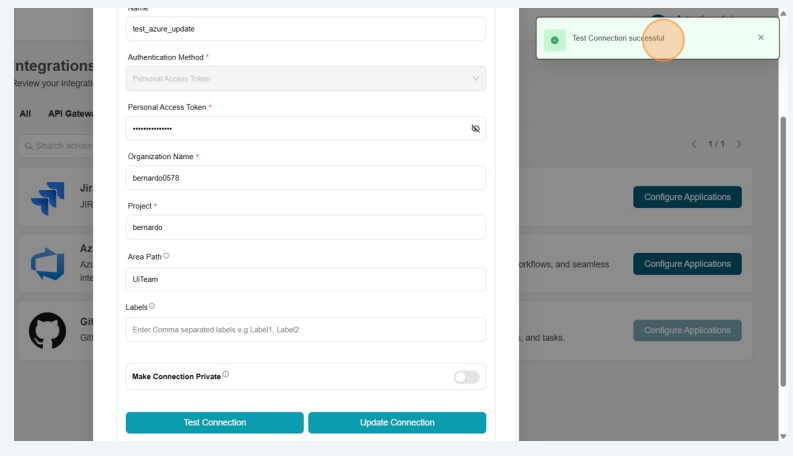This screenshot has height=456, width=793.
Task: Click the Test Connection button
Action: [214, 423]
